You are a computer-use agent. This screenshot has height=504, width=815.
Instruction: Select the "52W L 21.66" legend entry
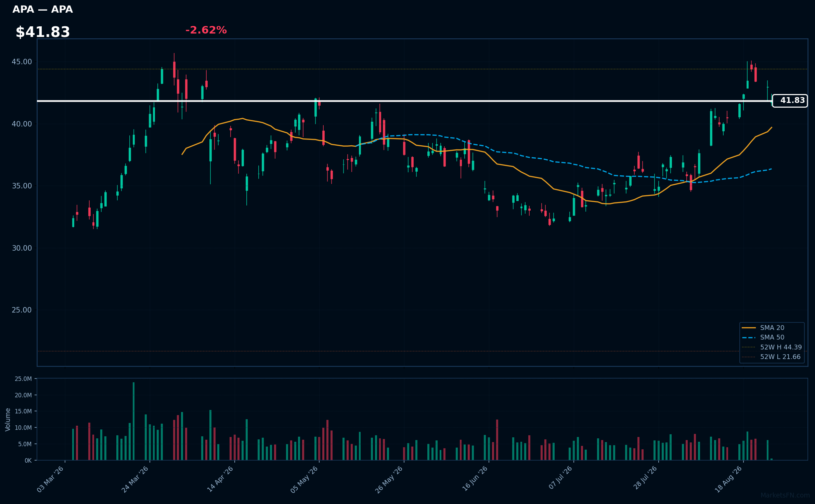tap(780, 357)
